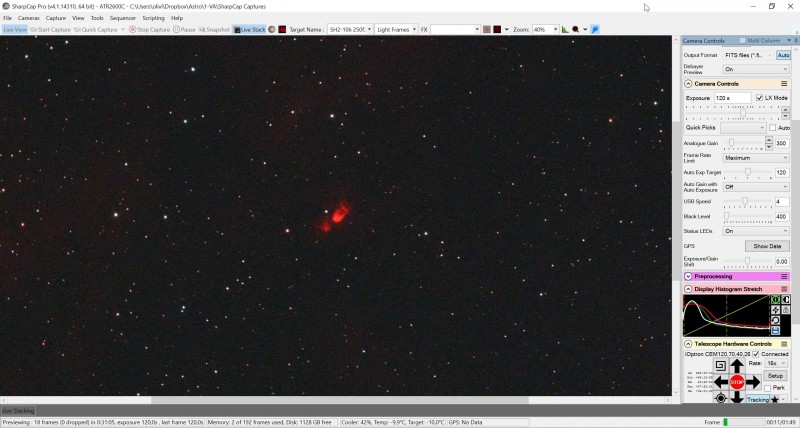Click the Exposure/Gain Shift slider
Screen dimensions: 800x428
pyautogui.click(x=747, y=262)
